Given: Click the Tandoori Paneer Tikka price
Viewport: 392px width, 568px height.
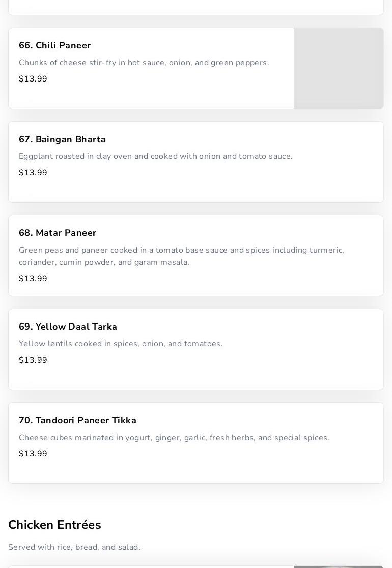Looking at the screenshot, I should (33, 454).
